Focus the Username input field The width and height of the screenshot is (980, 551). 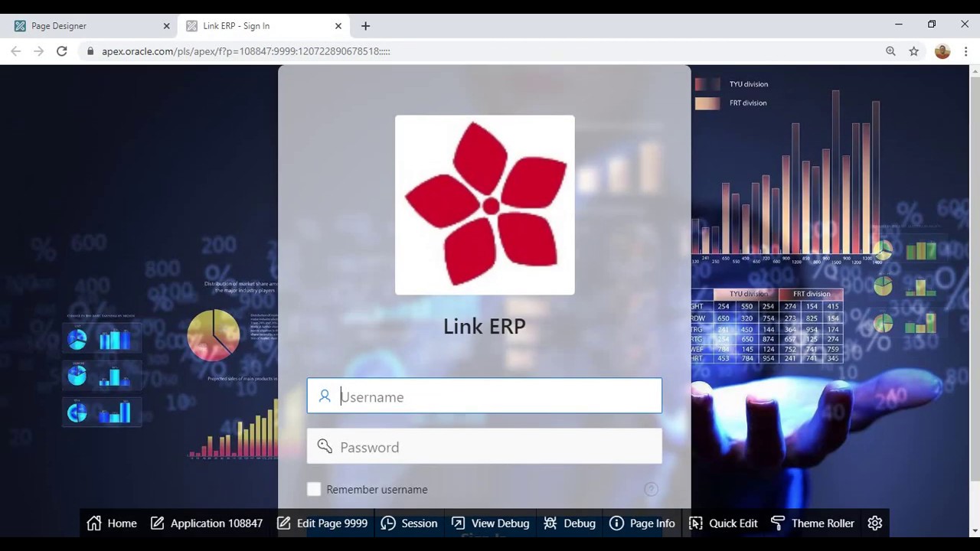coord(485,396)
